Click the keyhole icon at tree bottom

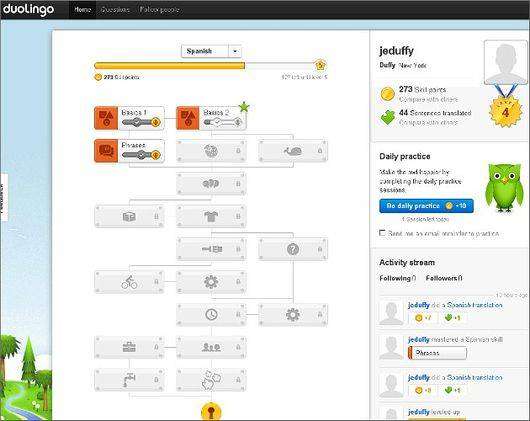point(211,412)
